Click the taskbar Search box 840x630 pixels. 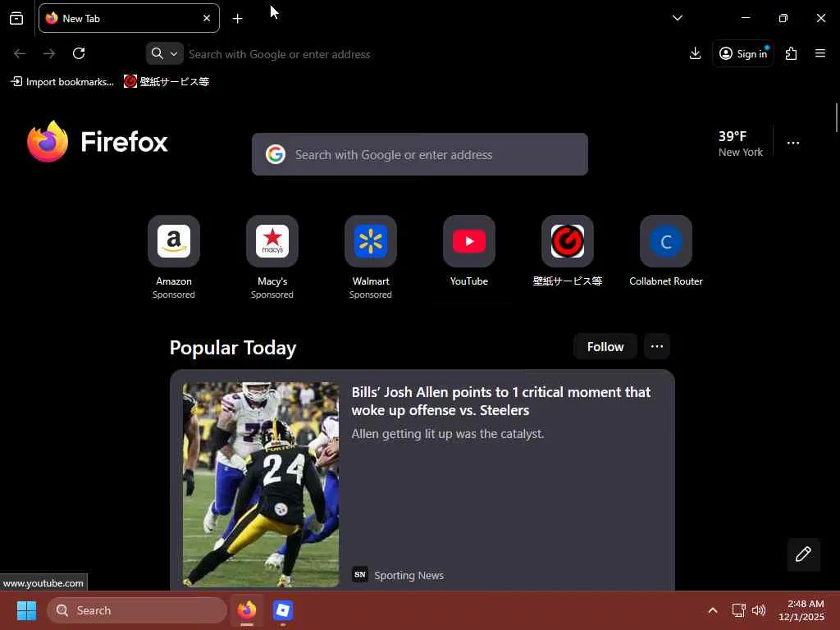pos(137,610)
